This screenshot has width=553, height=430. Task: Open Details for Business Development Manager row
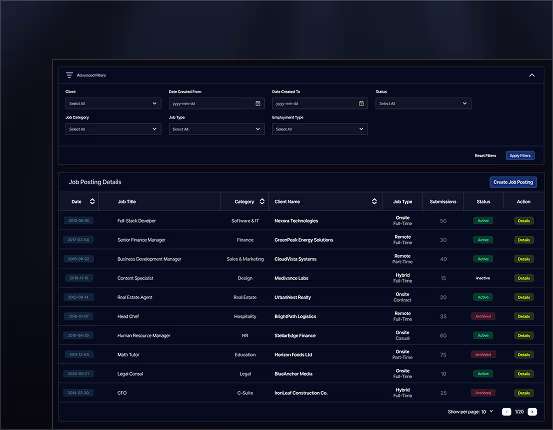[x=524, y=259]
